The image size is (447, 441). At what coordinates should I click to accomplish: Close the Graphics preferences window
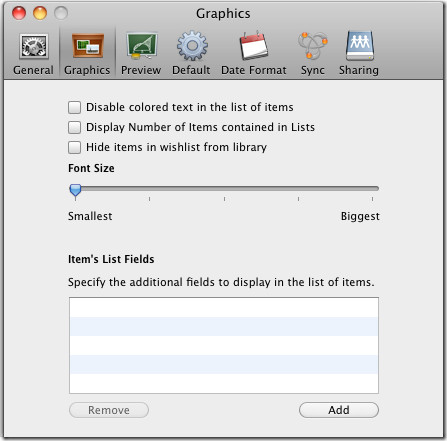coord(19,13)
